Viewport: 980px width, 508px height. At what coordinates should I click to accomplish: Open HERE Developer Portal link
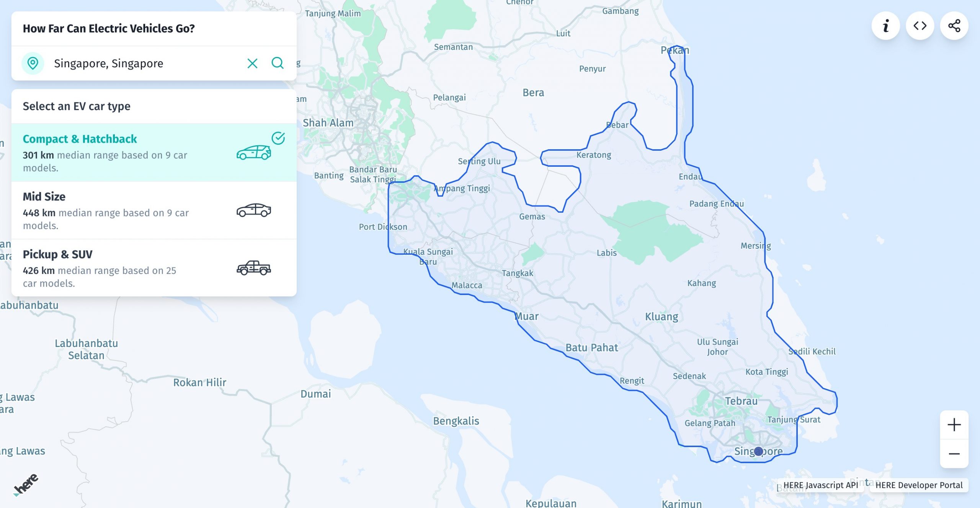(919, 485)
